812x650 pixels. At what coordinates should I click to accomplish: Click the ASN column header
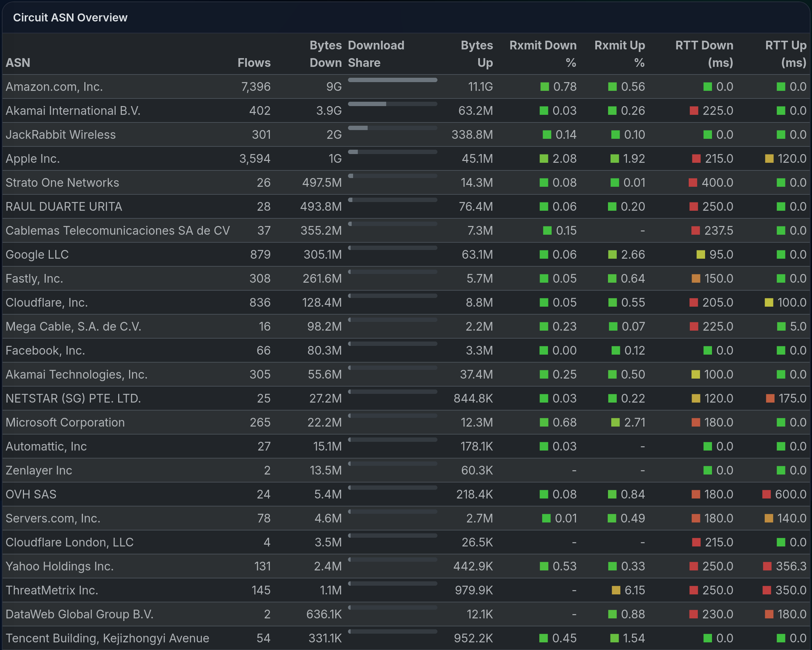coord(18,62)
